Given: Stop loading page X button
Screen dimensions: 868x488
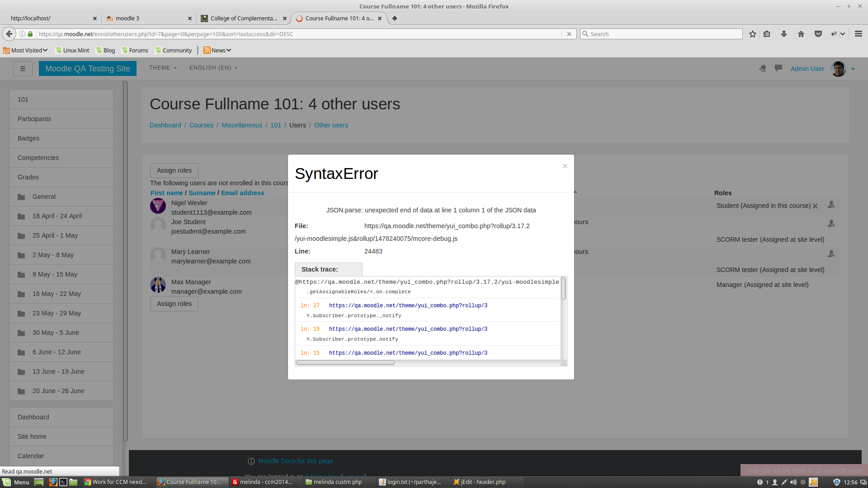Looking at the screenshot, I should tap(569, 34).
